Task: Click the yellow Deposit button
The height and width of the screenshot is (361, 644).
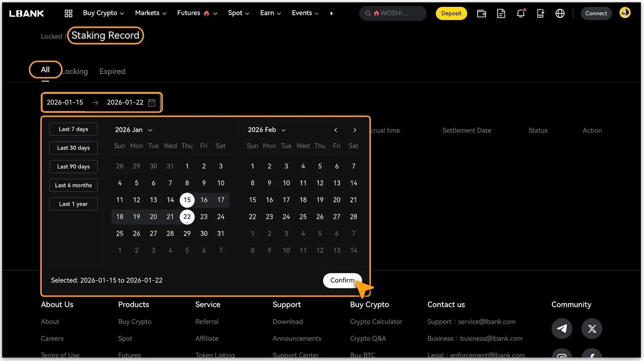Action: pyautogui.click(x=451, y=13)
